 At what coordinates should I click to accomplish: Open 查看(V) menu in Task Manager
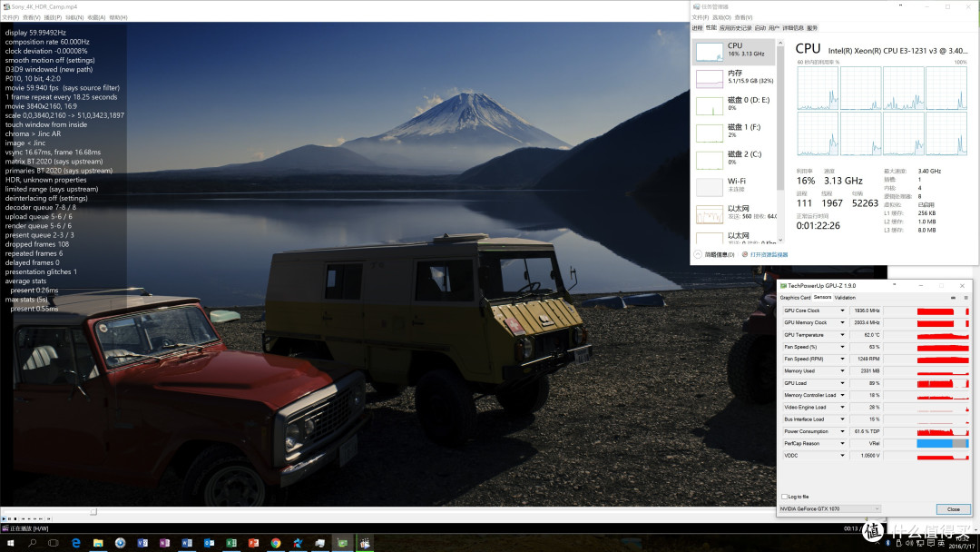click(x=744, y=17)
